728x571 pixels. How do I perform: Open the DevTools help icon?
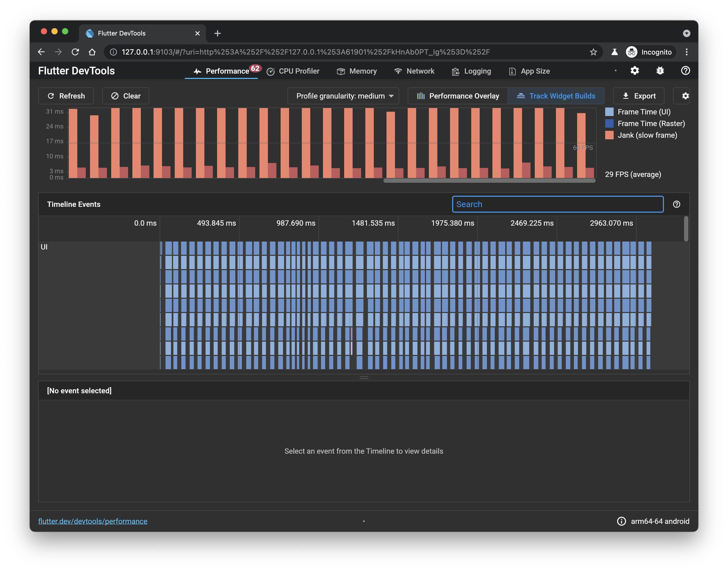tap(685, 70)
